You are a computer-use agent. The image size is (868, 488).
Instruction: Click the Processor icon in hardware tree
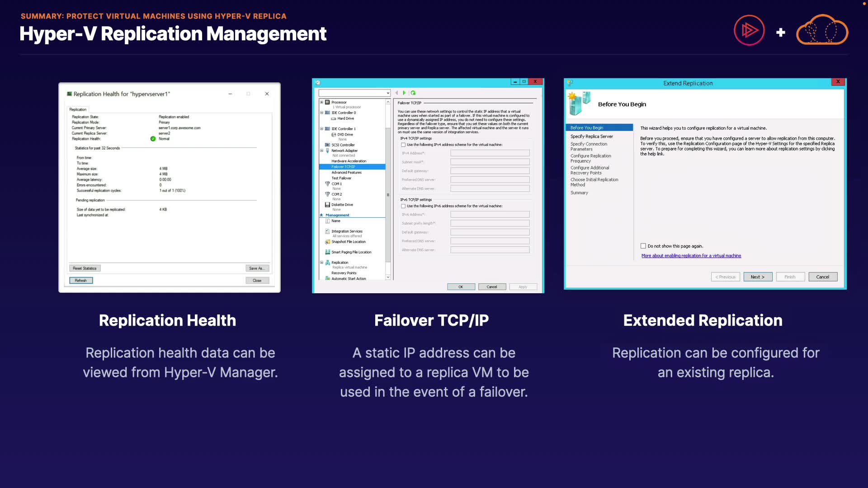[x=328, y=102]
